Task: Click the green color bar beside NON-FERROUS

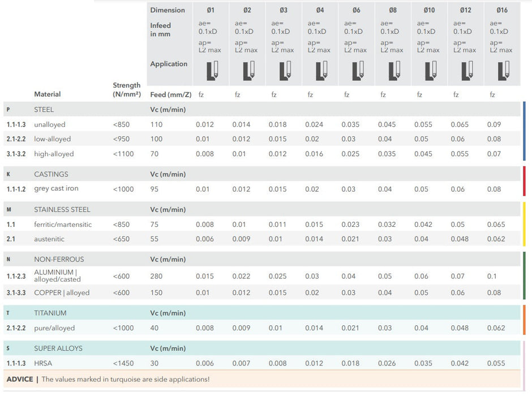Action: click(525, 276)
